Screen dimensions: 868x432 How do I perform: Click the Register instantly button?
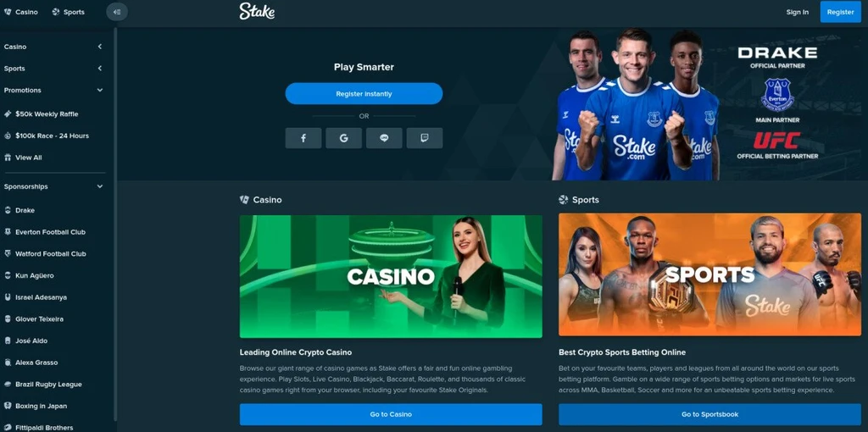[x=364, y=94]
